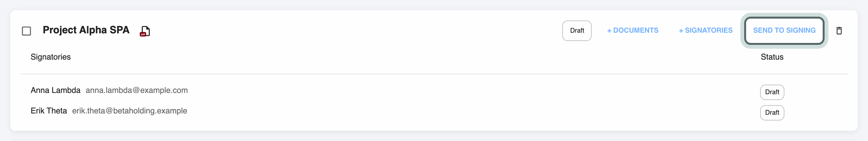Viewport: 868px width, 141px height.
Task: Click Erik Theta's Draft status badge
Action: 772,113
